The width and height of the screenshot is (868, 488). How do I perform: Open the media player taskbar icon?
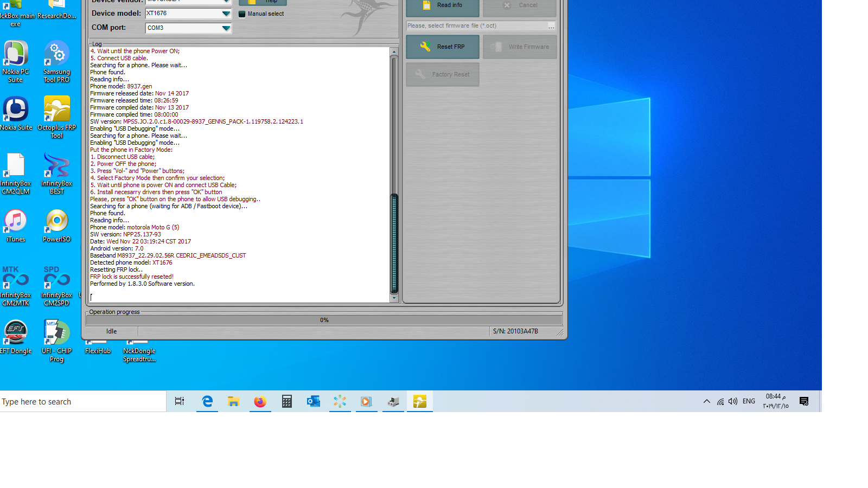(366, 401)
